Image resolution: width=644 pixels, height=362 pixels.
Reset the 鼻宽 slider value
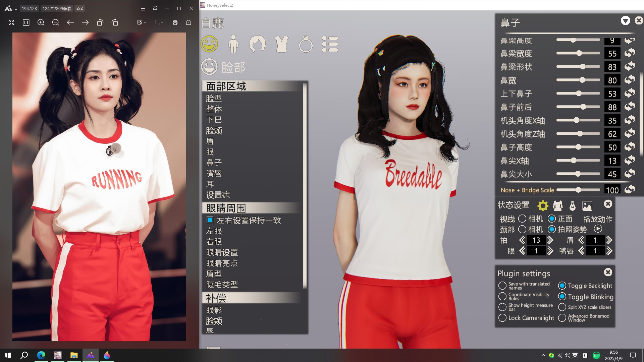(630, 80)
